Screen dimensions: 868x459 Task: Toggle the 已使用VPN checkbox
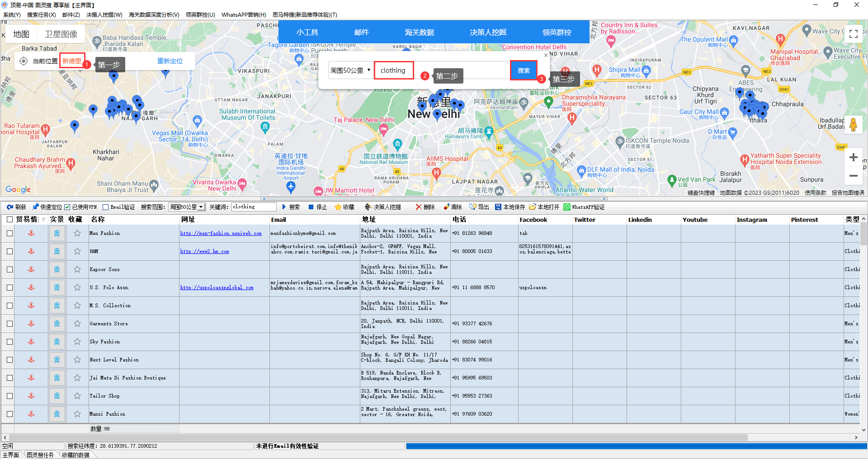click(67, 207)
